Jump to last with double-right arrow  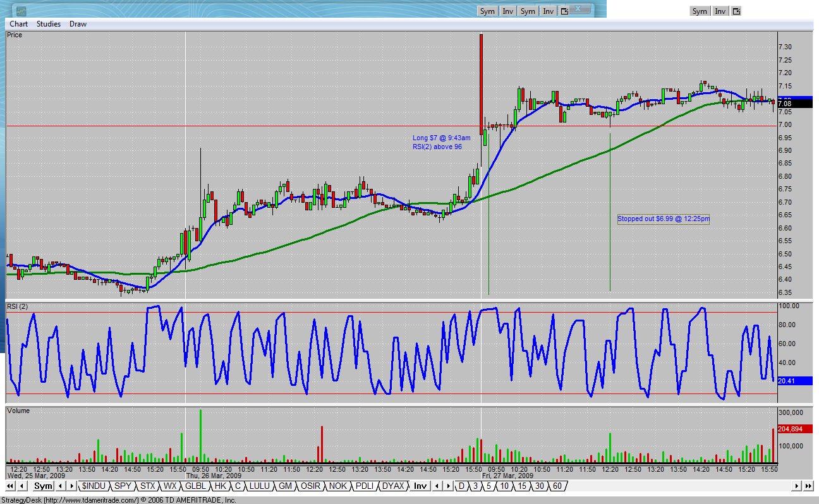coord(809,486)
